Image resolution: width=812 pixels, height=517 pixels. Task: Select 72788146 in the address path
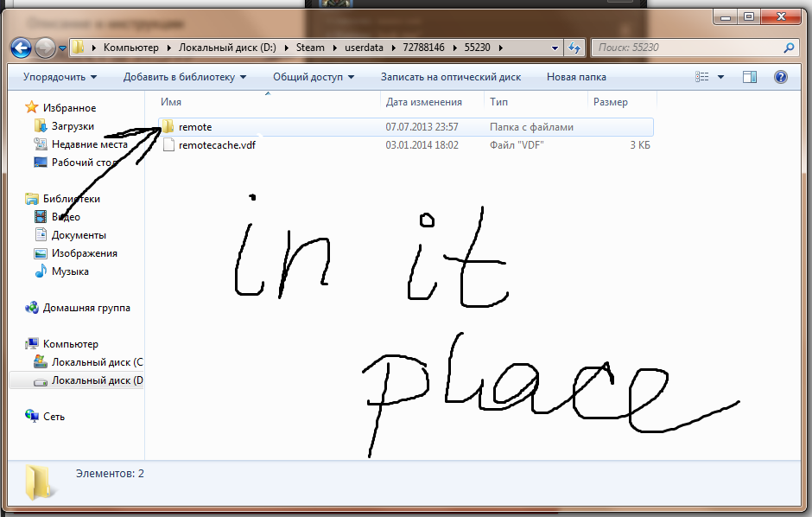tap(423, 48)
